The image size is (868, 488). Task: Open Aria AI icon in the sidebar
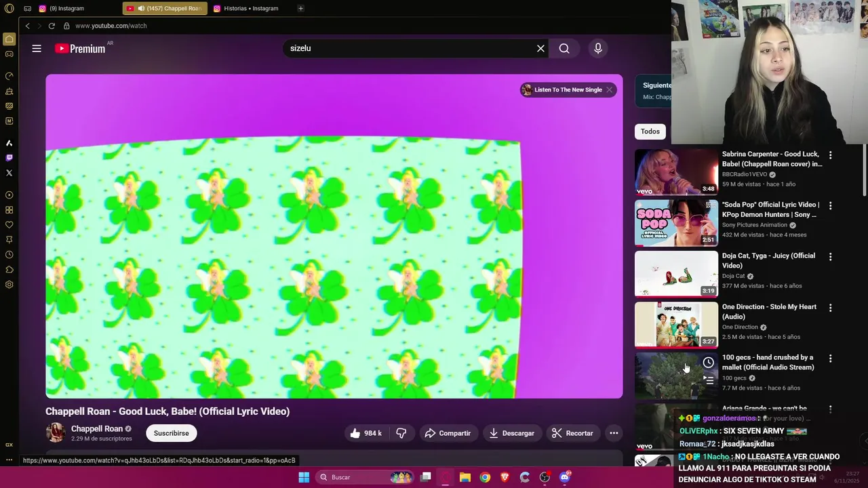point(9,143)
